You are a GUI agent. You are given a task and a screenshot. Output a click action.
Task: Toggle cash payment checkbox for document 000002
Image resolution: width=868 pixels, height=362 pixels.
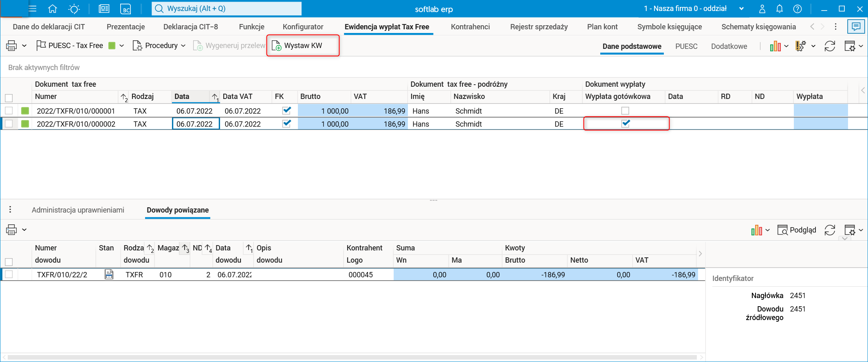pos(626,123)
